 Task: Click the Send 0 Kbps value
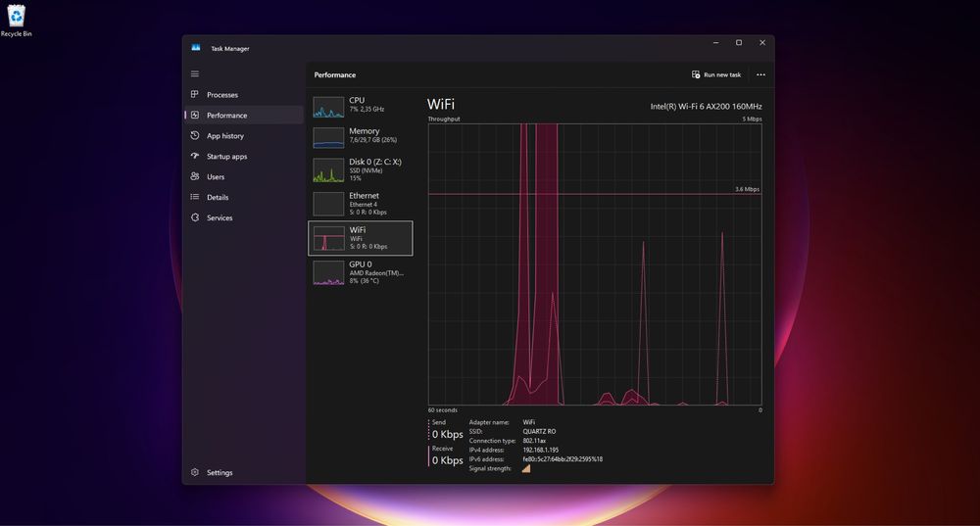[x=448, y=434]
